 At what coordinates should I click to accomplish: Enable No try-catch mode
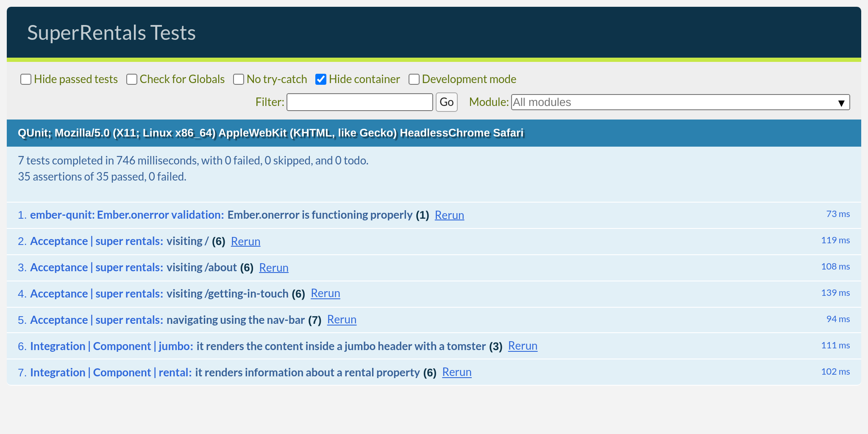tap(239, 79)
